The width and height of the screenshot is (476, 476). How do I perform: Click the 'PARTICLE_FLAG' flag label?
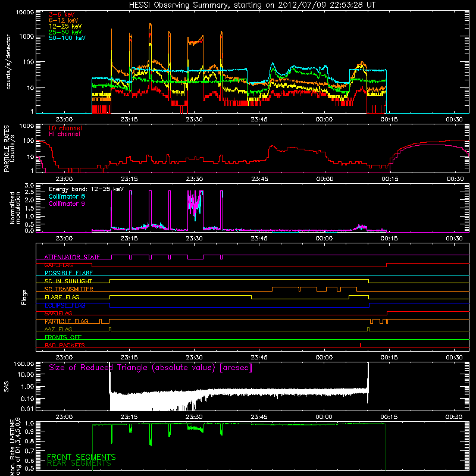[67, 321]
